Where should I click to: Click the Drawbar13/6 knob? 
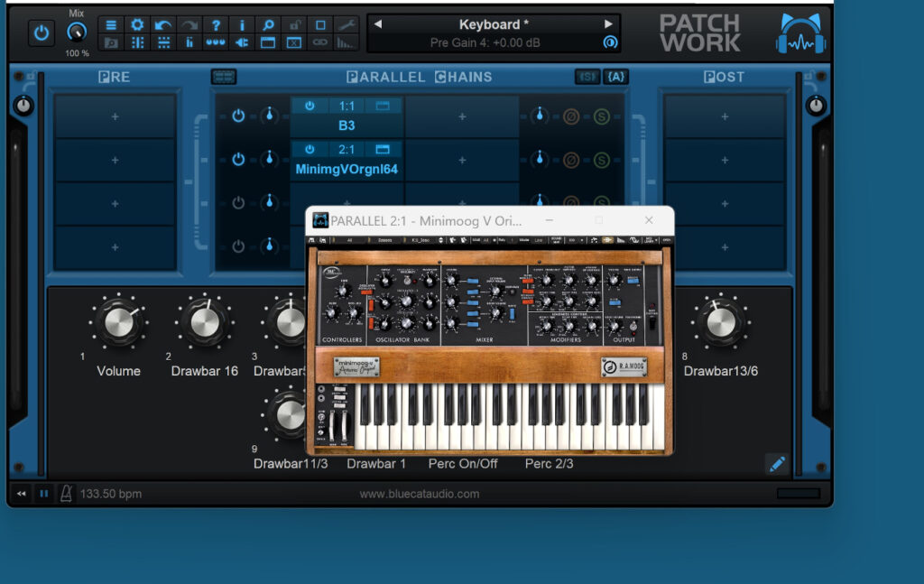[721, 322]
